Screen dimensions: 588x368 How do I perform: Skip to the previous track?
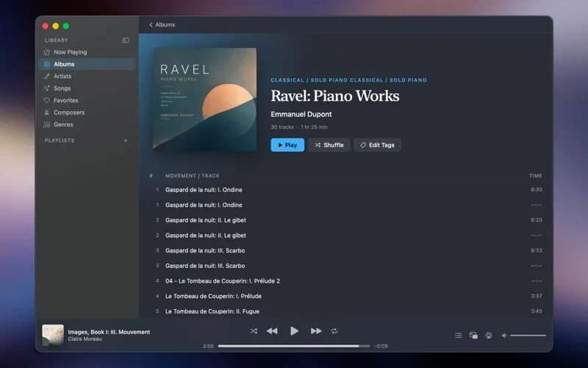(x=272, y=331)
